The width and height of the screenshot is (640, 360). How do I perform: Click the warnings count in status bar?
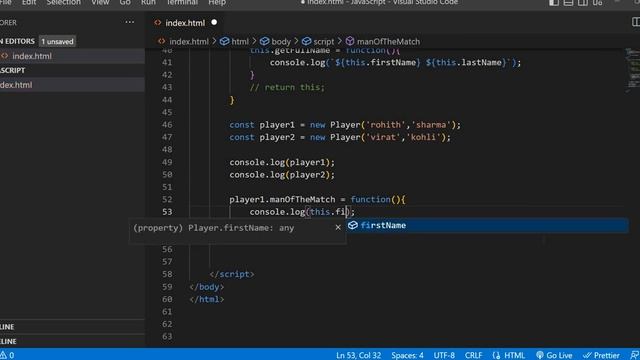tap(7, 355)
